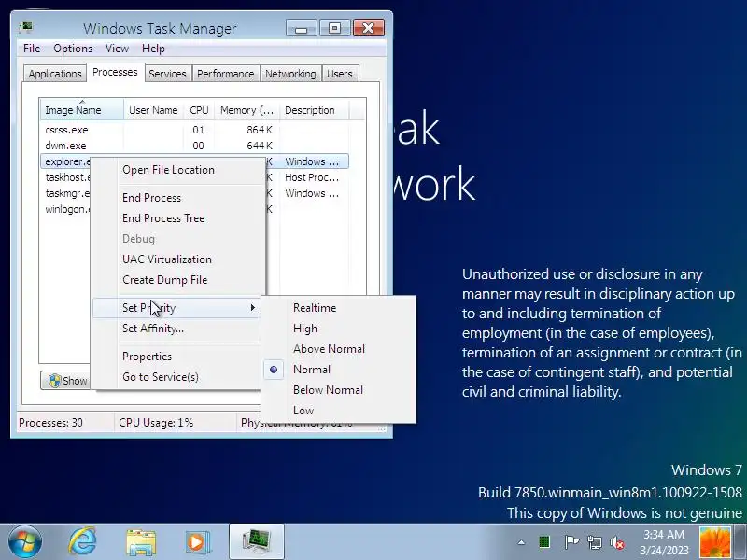This screenshot has width=747, height=560.
Task: Sort by User Name column header
Action: 153,110
